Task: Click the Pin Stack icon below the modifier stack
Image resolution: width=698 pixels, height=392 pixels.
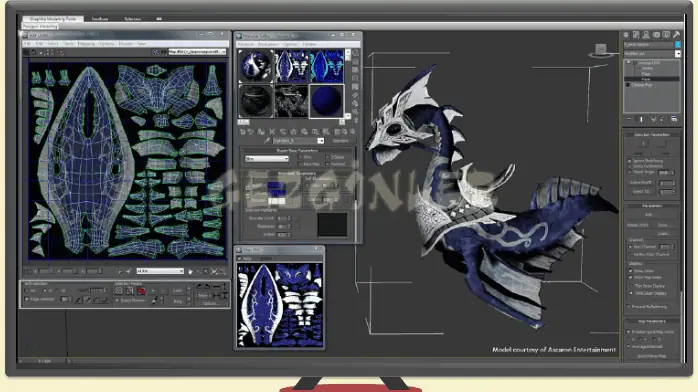Action: click(629, 119)
